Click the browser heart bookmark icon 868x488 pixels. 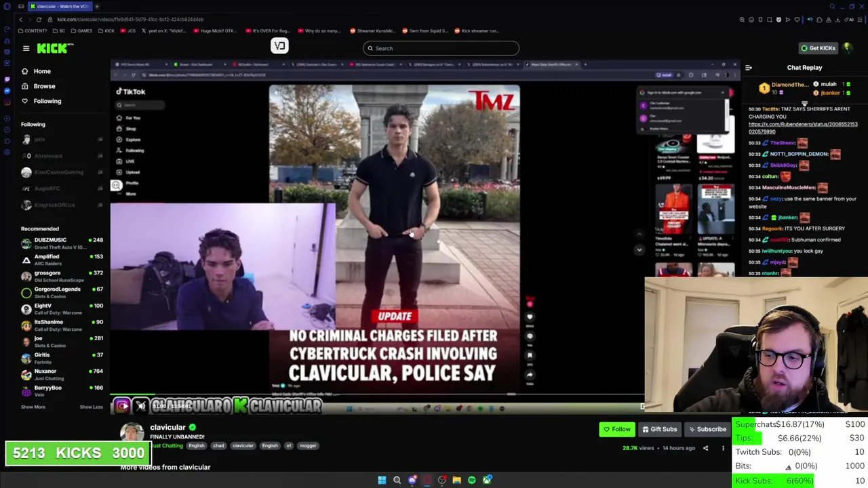797,20
